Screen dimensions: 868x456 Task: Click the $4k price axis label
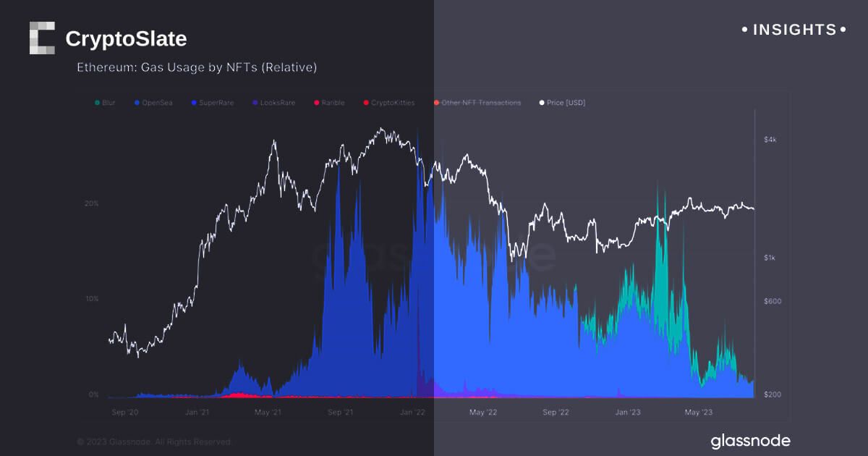point(771,139)
